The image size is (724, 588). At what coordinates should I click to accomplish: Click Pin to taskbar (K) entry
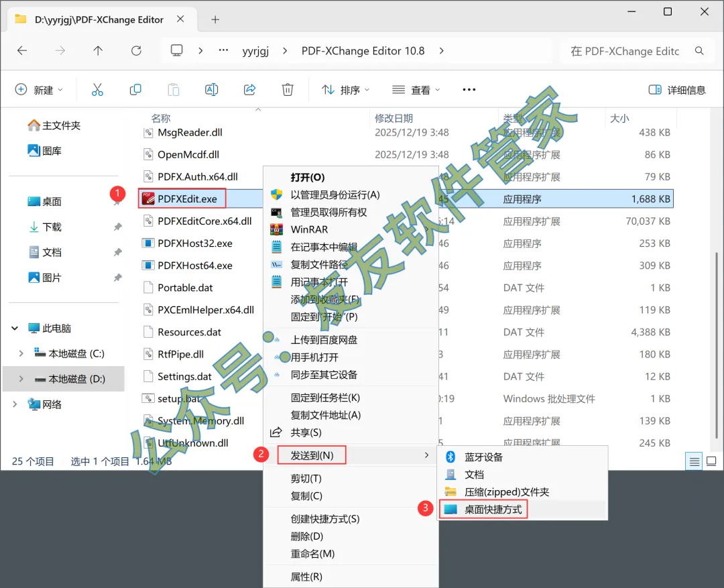click(351, 398)
